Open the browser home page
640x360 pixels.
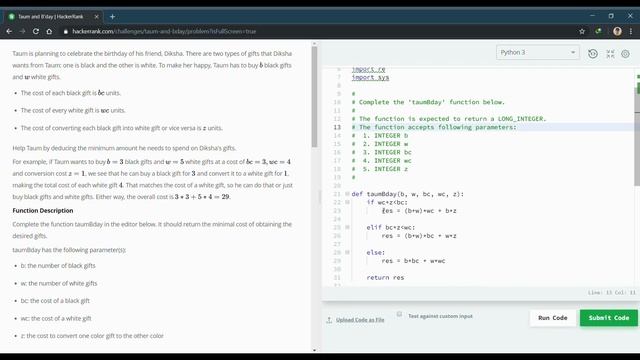click(49, 31)
